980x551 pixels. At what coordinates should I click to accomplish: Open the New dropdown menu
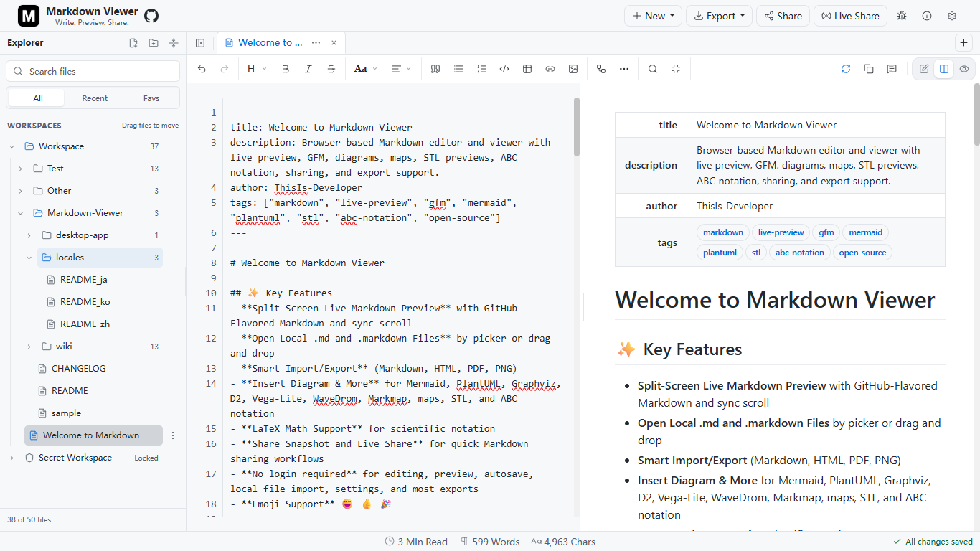pos(653,16)
